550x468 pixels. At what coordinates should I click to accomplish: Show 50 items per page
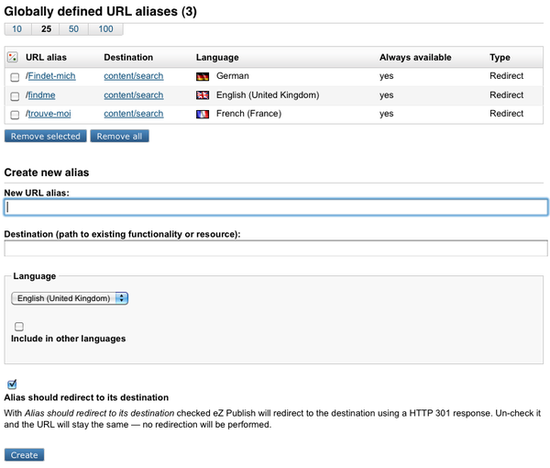[x=74, y=29]
